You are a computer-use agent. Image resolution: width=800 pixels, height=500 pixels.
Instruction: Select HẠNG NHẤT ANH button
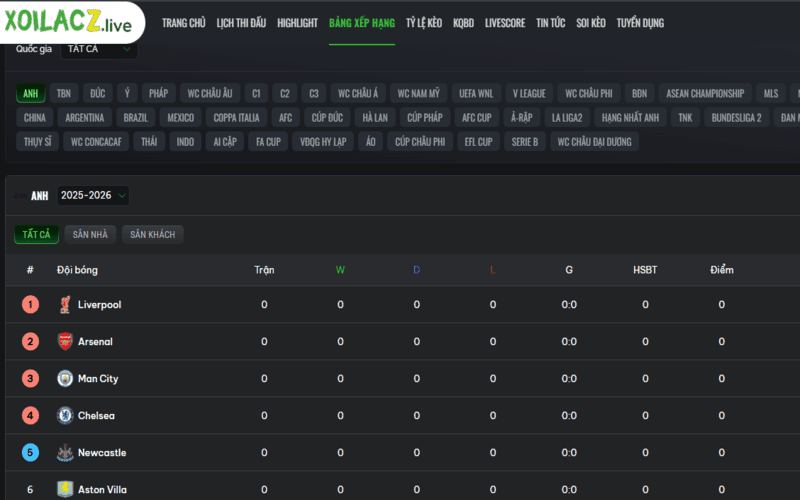(x=630, y=118)
